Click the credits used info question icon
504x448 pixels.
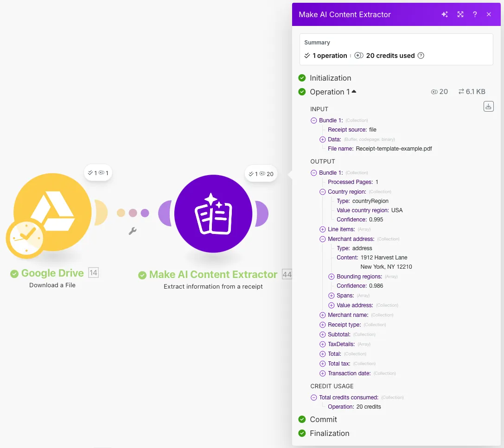pyautogui.click(x=421, y=56)
